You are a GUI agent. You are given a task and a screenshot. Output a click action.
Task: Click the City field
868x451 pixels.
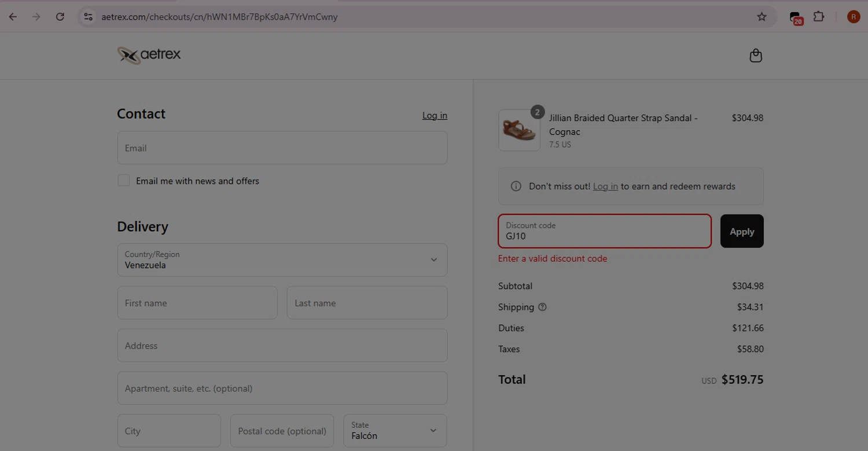169,431
